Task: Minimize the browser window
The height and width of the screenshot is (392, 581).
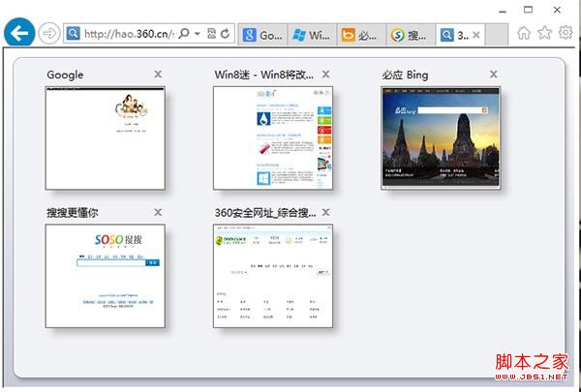Action: point(503,12)
